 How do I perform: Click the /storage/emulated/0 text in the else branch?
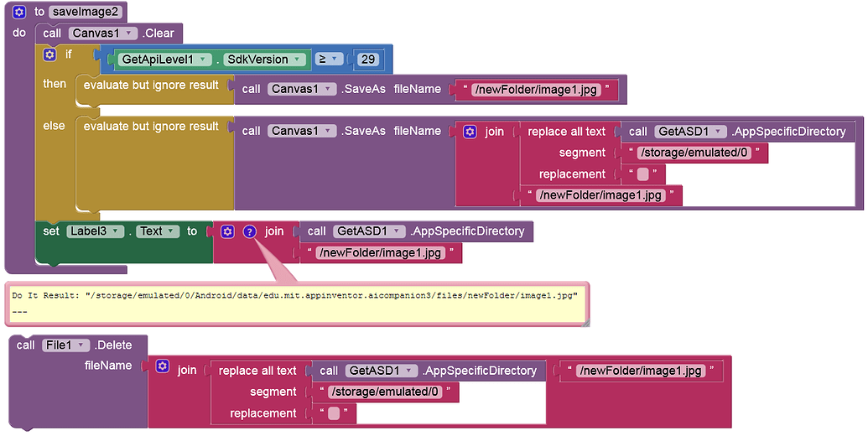694,153
